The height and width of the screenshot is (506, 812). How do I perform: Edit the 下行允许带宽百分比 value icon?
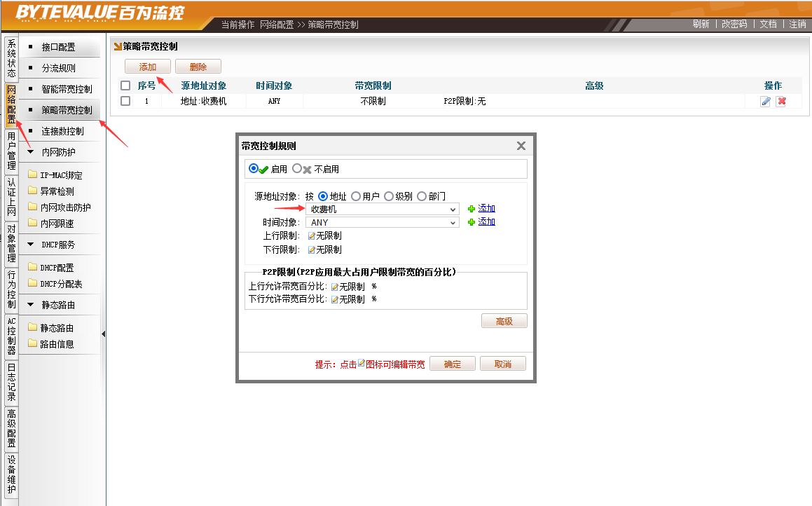pyautogui.click(x=335, y=299)
